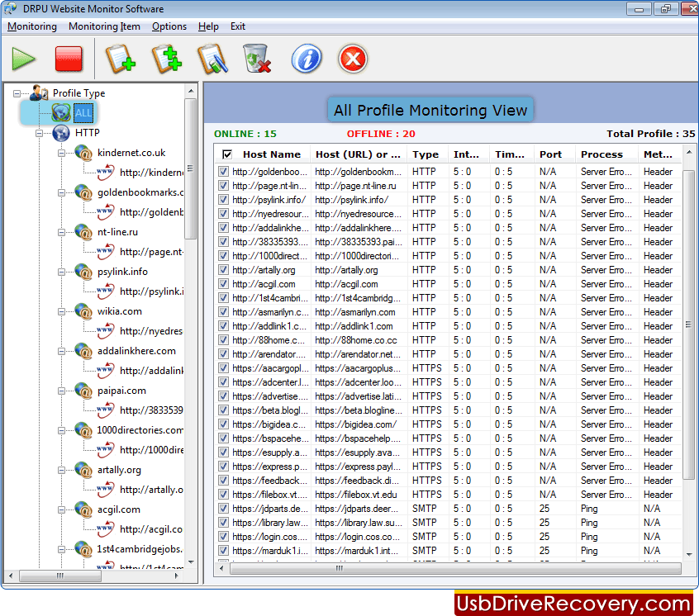Add multiple monitoring items
This screenshot has width=699, height=616.
coord(167,59)
